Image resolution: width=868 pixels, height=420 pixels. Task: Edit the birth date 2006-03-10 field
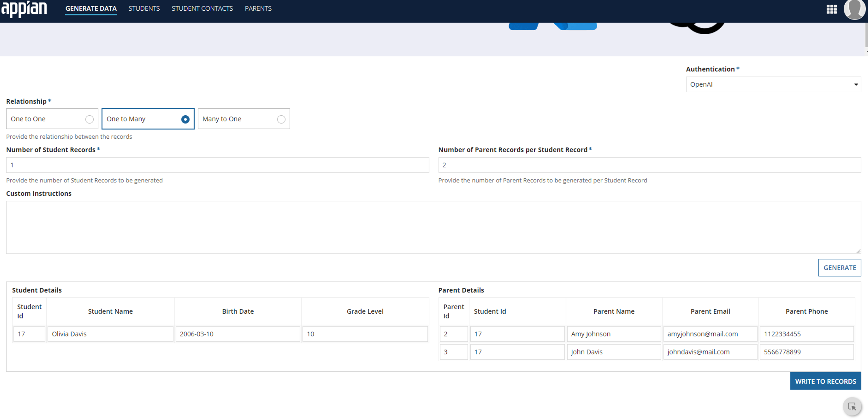coord(238,334)
